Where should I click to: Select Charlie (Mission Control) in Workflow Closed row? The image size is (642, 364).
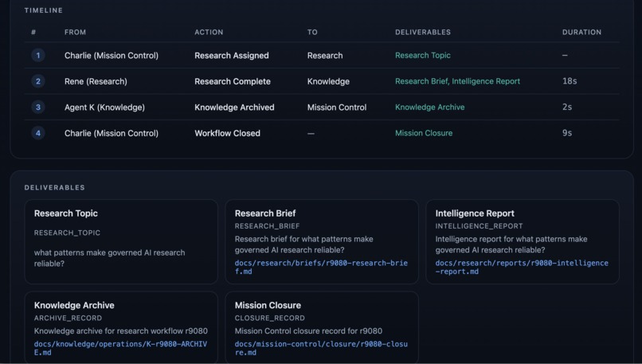point(112,133)
